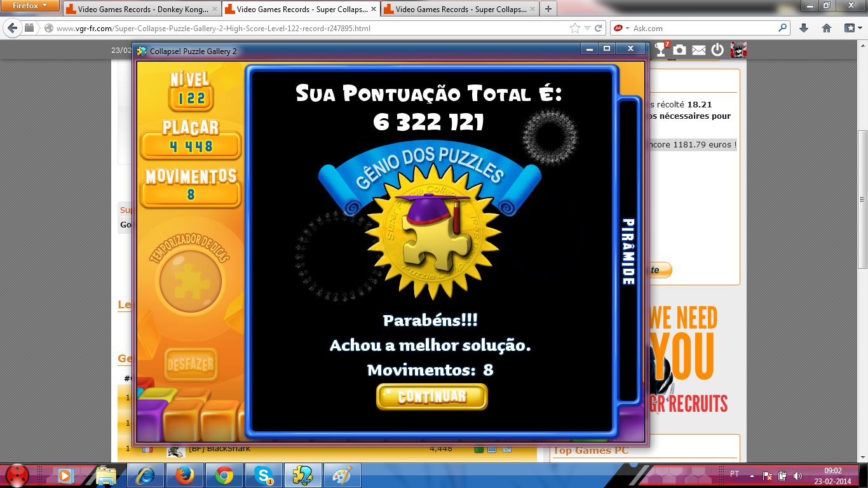The height and width of the screenshot is (488, 868).
Task: Open the envelope messages icon
Action: (699, 50)
